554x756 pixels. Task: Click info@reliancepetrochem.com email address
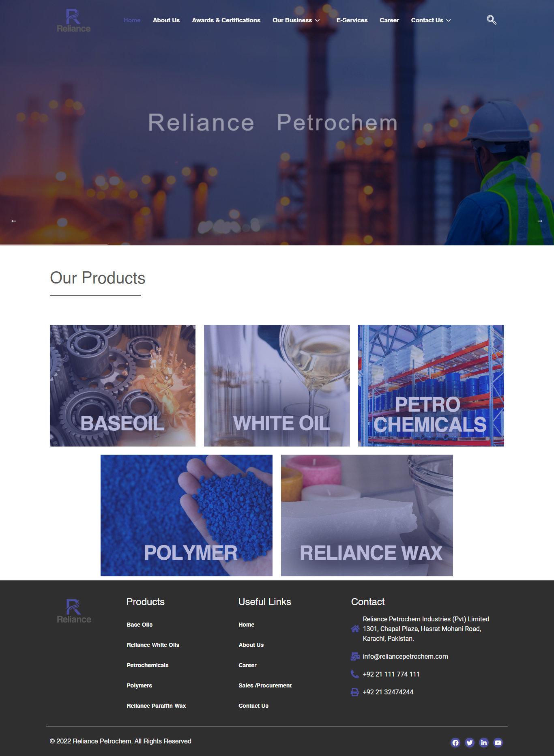pyautogui.click(x=406, y=656)
